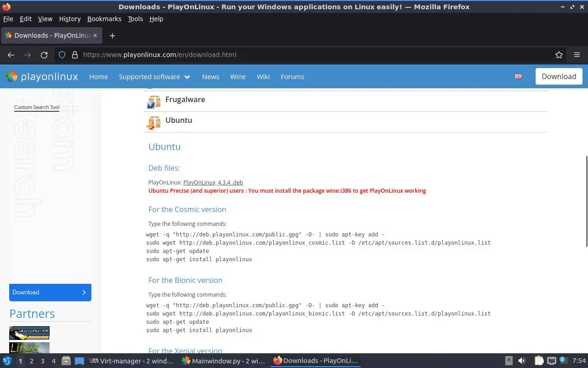
Task: Select the Downloads - PlayOnLinux taskbar entry
Action: coord(315,361)
